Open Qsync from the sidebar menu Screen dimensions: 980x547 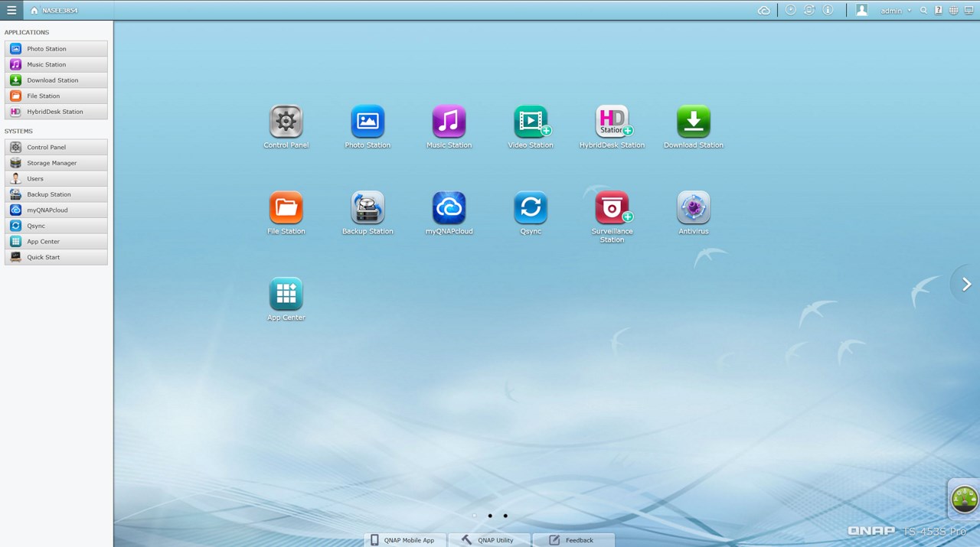coord(56,226)
